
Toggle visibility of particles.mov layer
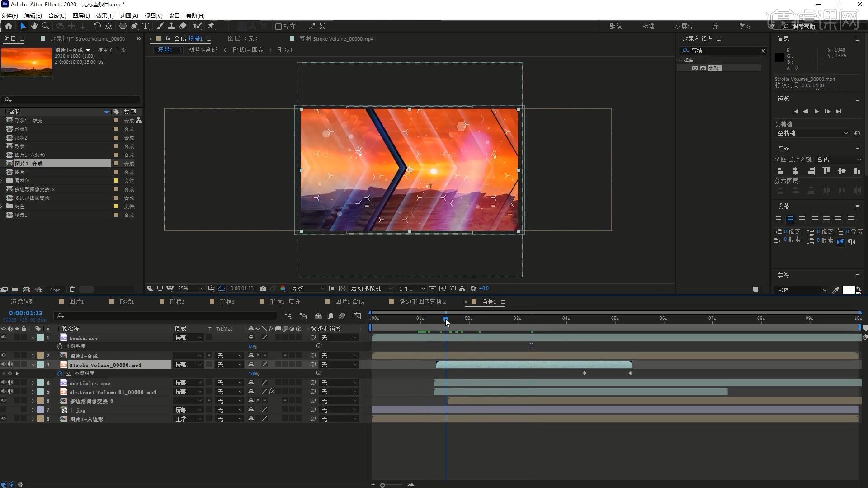pos(4,383)
